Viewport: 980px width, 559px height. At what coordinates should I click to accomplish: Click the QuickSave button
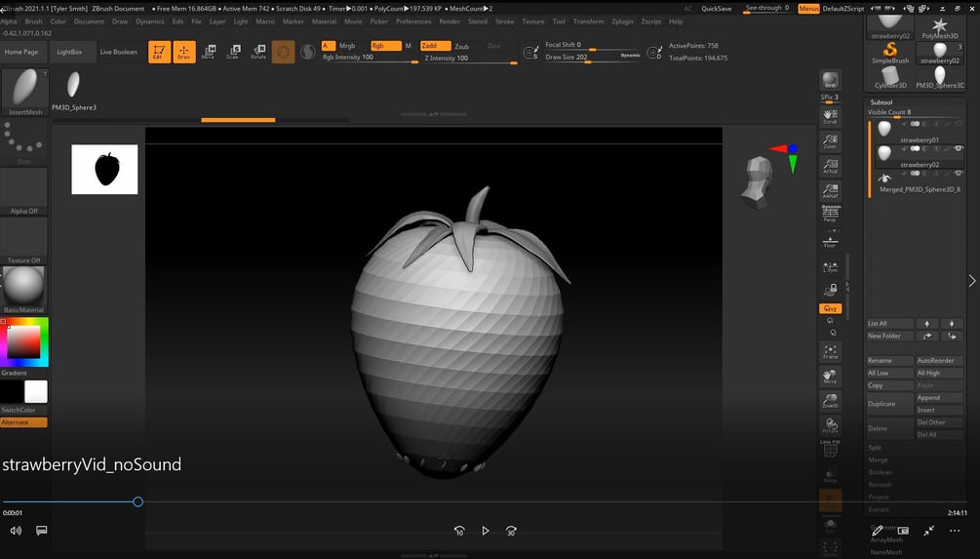click(x=717, y=9)
